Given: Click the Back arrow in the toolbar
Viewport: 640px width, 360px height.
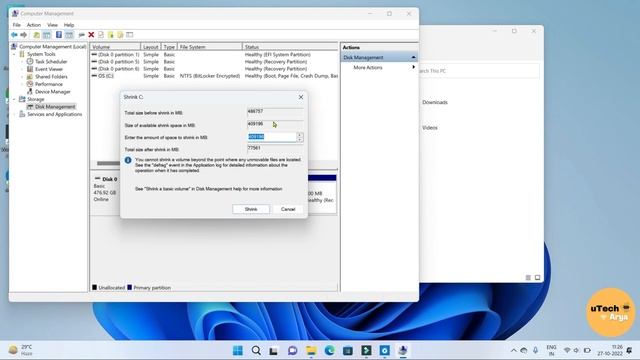Looking at the screenshot, I should click(x=14, y=35).
